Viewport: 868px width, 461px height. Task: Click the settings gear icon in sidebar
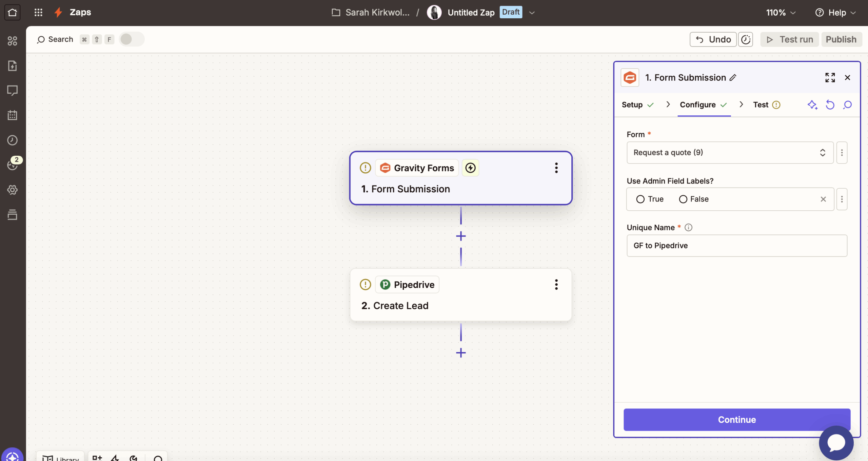[x=12, y=190]
